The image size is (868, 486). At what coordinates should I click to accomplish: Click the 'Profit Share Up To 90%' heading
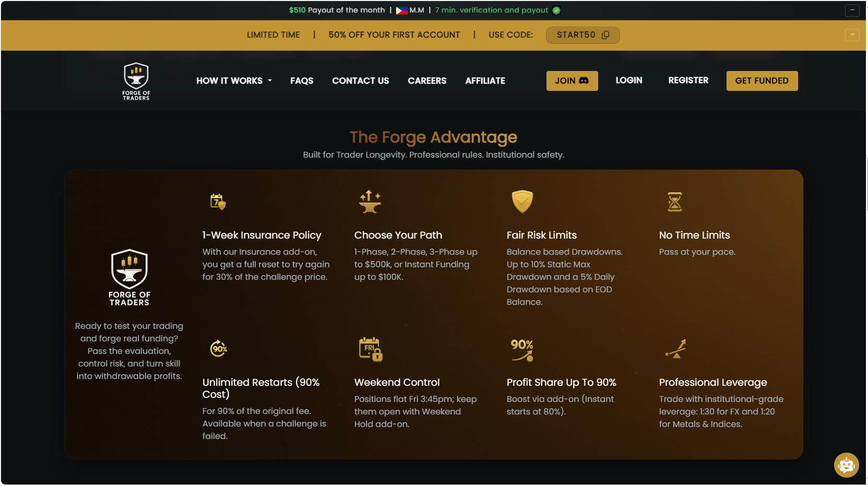(x=562, y=383)
